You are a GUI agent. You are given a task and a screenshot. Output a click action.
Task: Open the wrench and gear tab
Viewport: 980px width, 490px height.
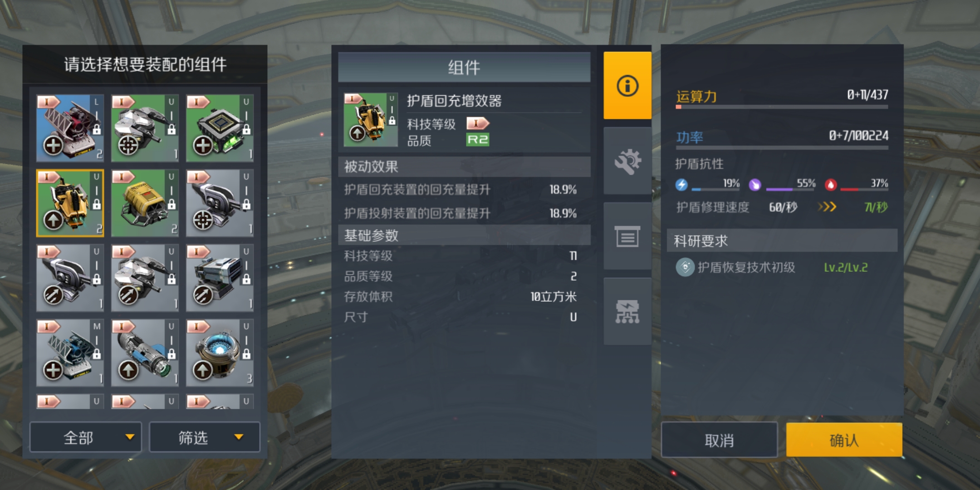point(627,161)
